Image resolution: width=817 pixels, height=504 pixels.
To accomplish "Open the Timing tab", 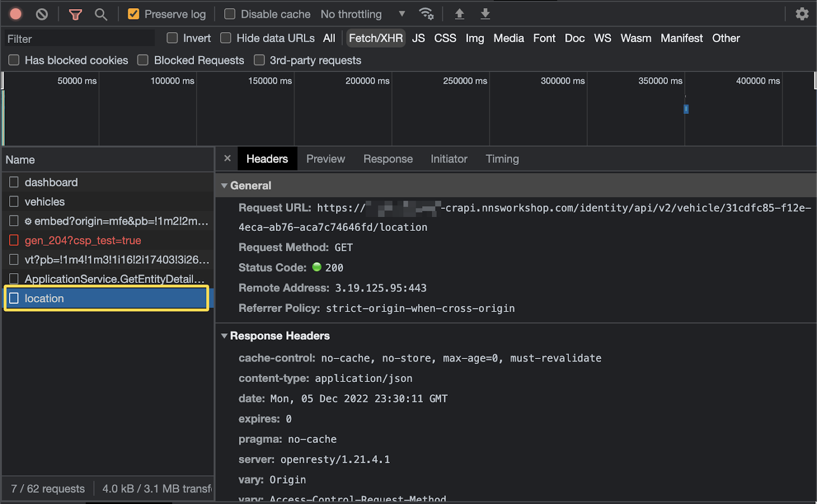I will 502,159.
